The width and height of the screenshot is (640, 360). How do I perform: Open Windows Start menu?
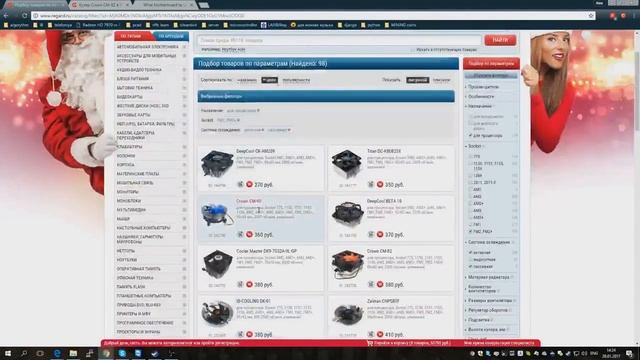[8, 353]
